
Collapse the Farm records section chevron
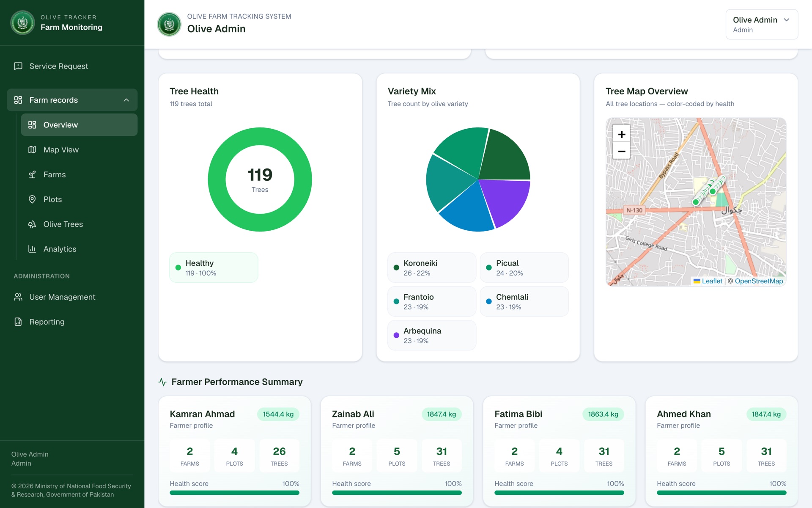(126, 100)
